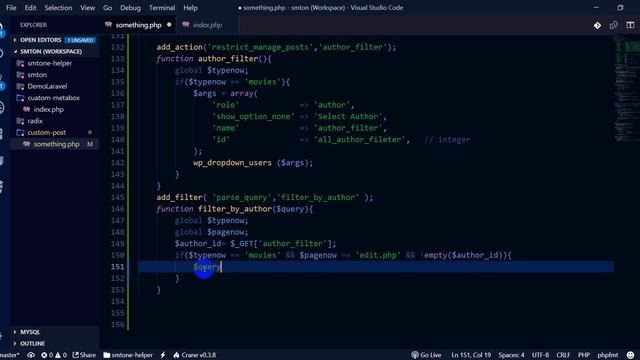The width and height of the screenshot is (640, 360).
Task: Expand the Open Editors section
Action: pyautogui.click(x=40, y=40)
